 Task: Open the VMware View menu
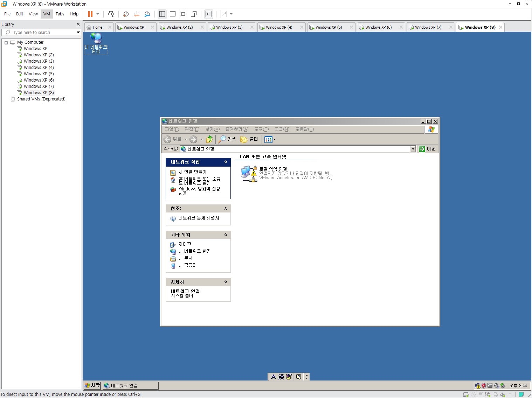click(x=33, y=14)
